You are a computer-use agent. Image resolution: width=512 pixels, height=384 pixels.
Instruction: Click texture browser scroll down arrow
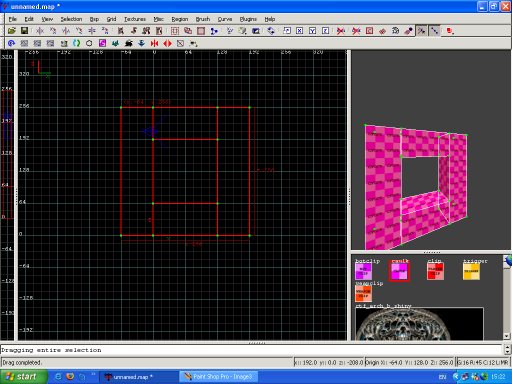pos(507,336)
